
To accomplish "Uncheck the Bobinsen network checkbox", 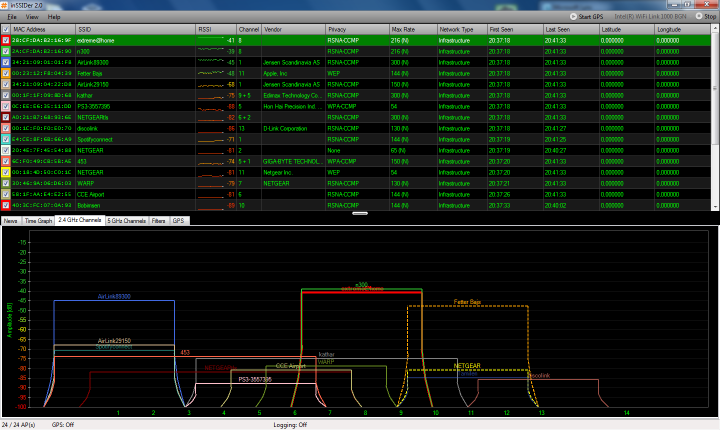I will tap(6, 205).
